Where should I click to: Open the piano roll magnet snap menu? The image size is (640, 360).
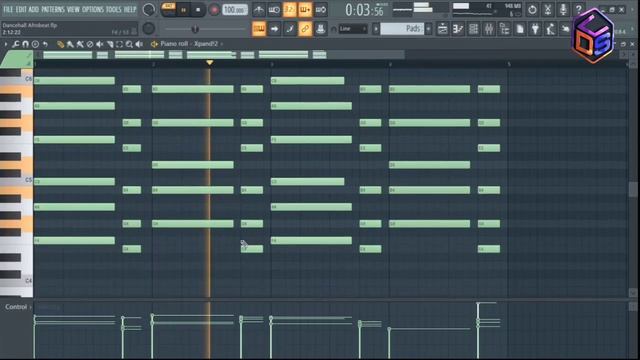25,44
